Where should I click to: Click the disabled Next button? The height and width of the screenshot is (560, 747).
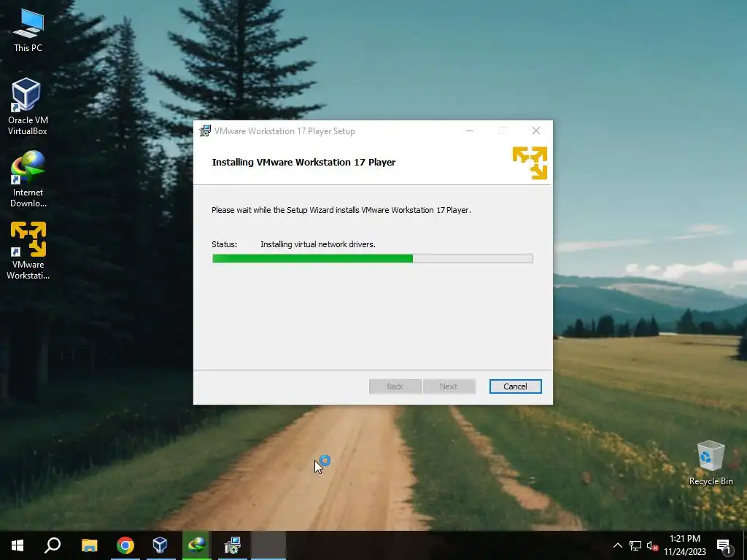pyautogui.click(x=449, y=386)
